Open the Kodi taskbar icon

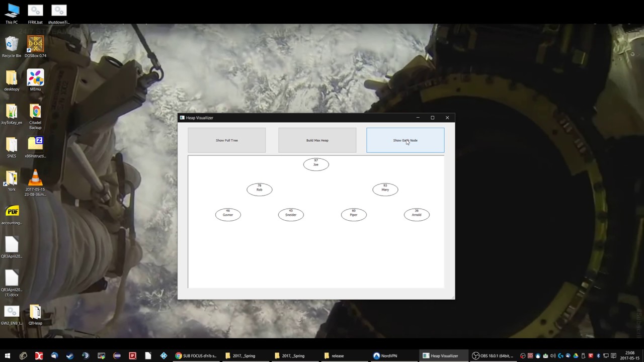click(x=164, y=356)
